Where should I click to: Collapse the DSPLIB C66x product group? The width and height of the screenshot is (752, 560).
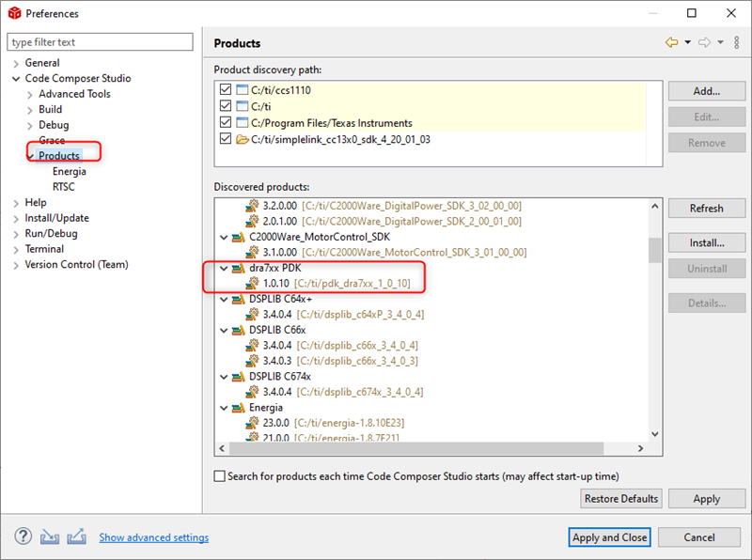[224, 330]
